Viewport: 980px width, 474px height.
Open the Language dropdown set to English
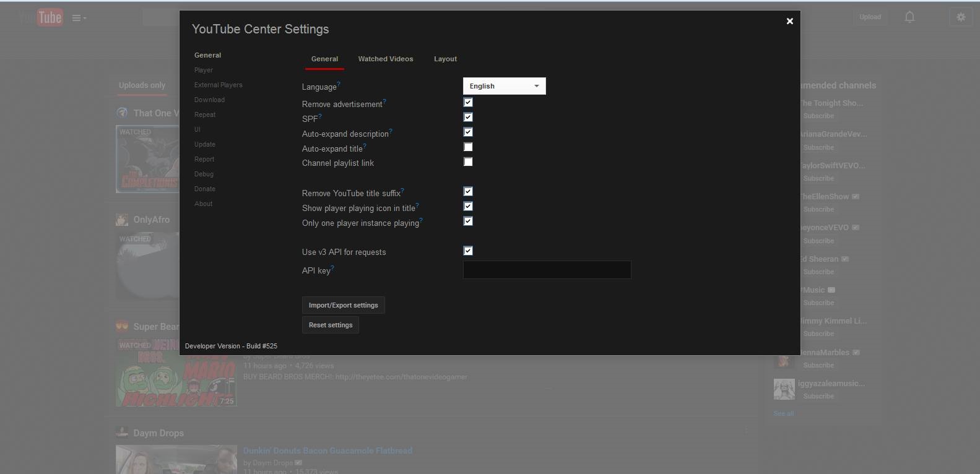[x=505, y=86]
